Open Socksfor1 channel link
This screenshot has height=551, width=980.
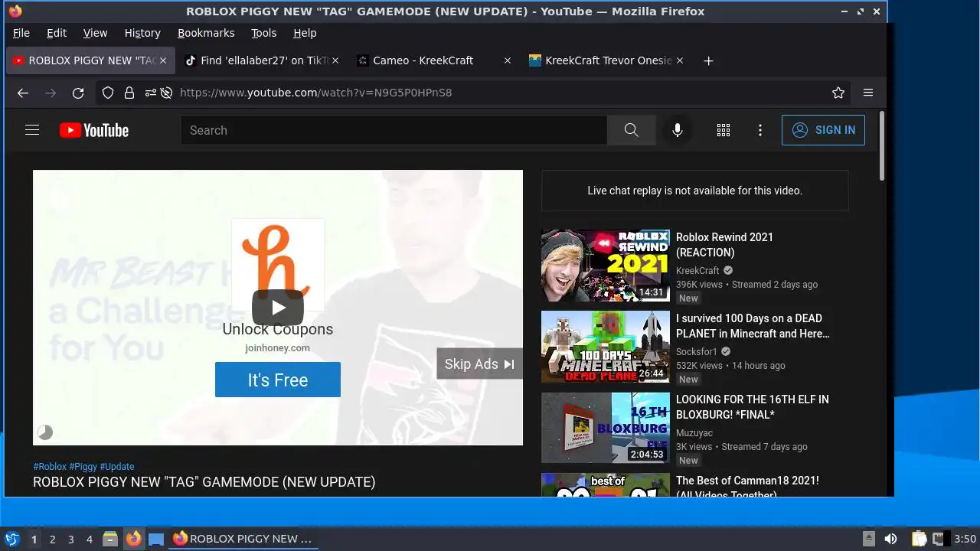coord(697,351)
